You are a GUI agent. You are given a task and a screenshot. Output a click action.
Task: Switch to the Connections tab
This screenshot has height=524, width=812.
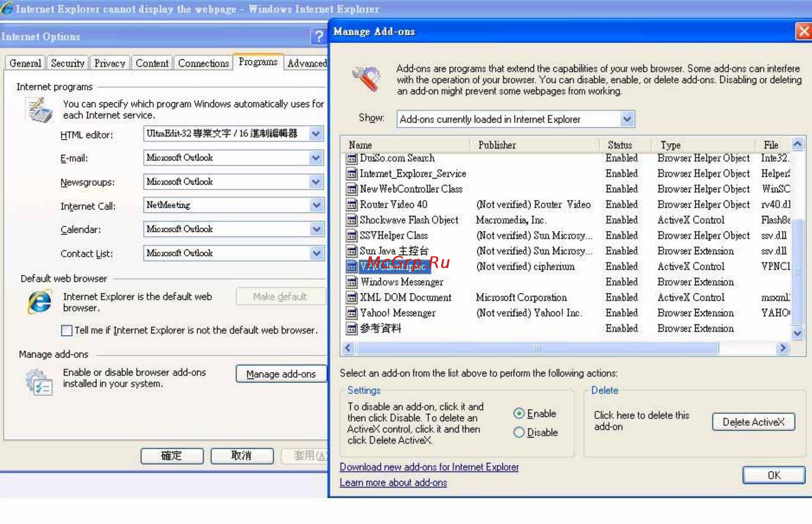point(203,63)
